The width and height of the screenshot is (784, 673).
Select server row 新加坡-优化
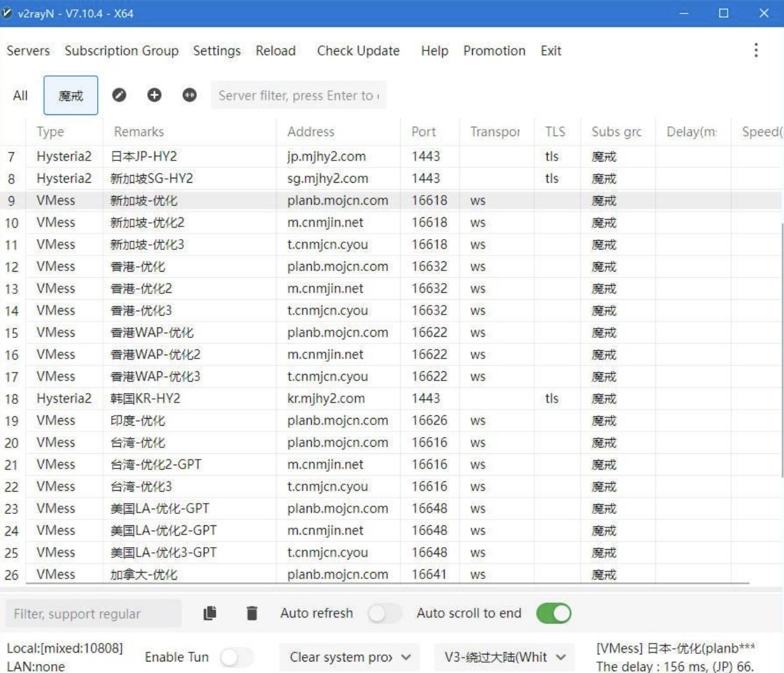tap(391, 201)
